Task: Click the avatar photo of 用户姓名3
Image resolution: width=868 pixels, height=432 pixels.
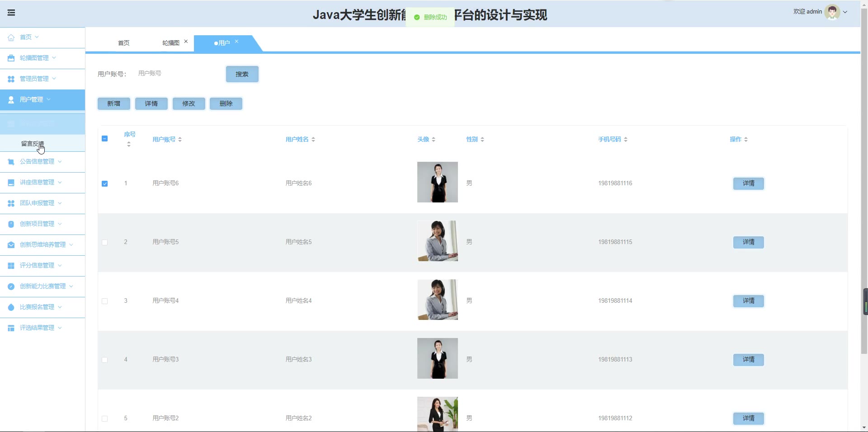Action: pyautogui.click(x=438, y=358)
